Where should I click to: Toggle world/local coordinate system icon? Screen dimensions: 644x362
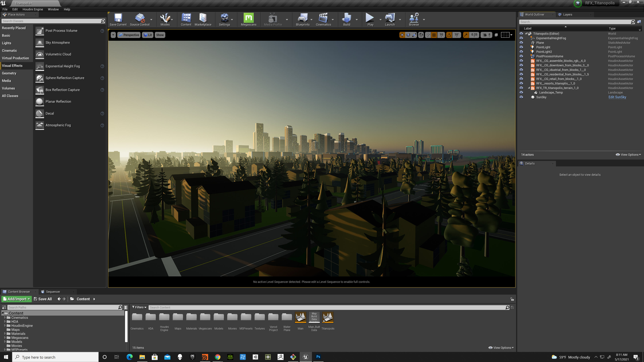point(421,35)
